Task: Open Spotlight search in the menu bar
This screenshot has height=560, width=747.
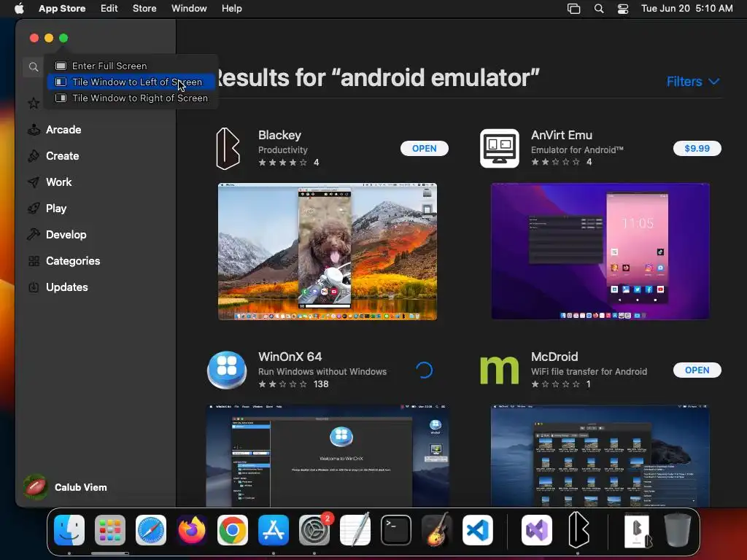Action: (599, 9)
